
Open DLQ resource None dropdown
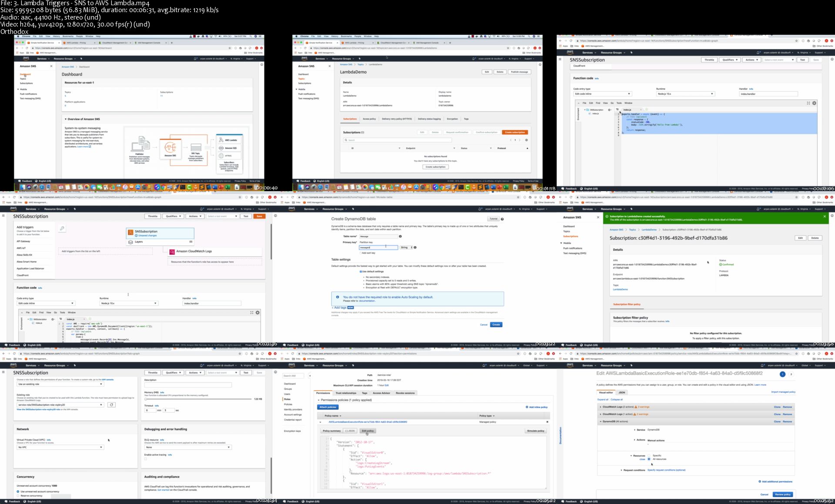(188, 447)
